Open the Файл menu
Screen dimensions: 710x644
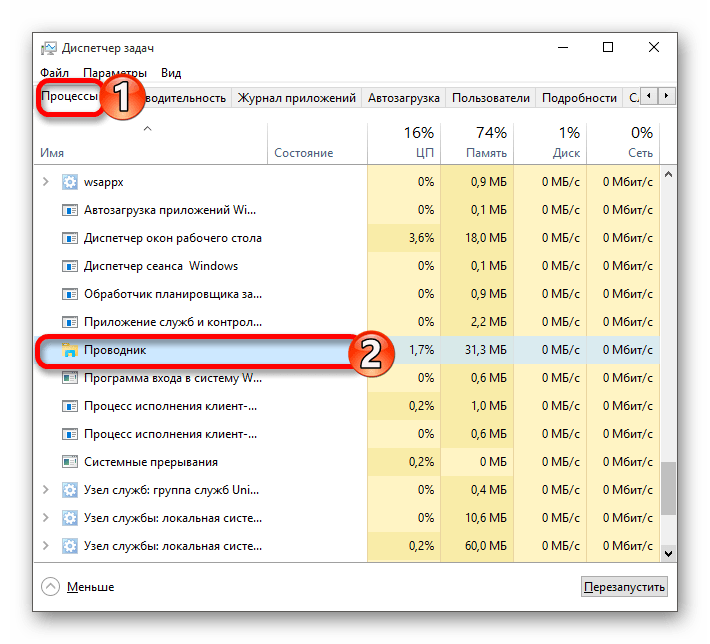(x=54, y=72)
